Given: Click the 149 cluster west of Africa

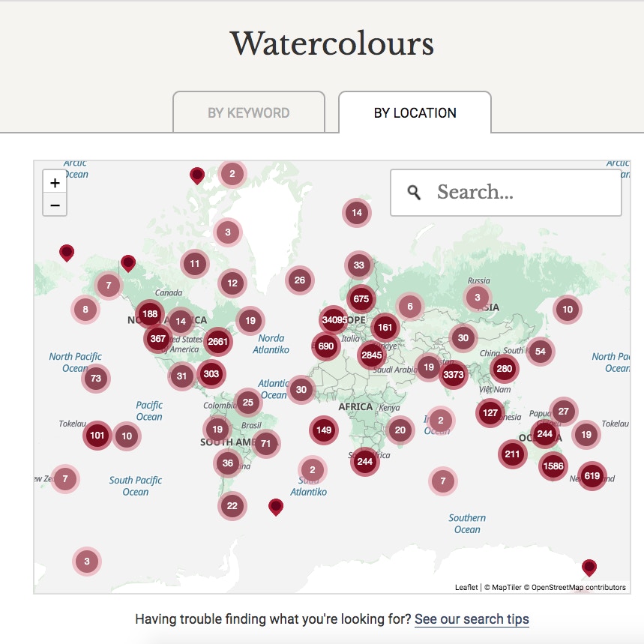Looking at the screenshot, I should click(324, 430).
